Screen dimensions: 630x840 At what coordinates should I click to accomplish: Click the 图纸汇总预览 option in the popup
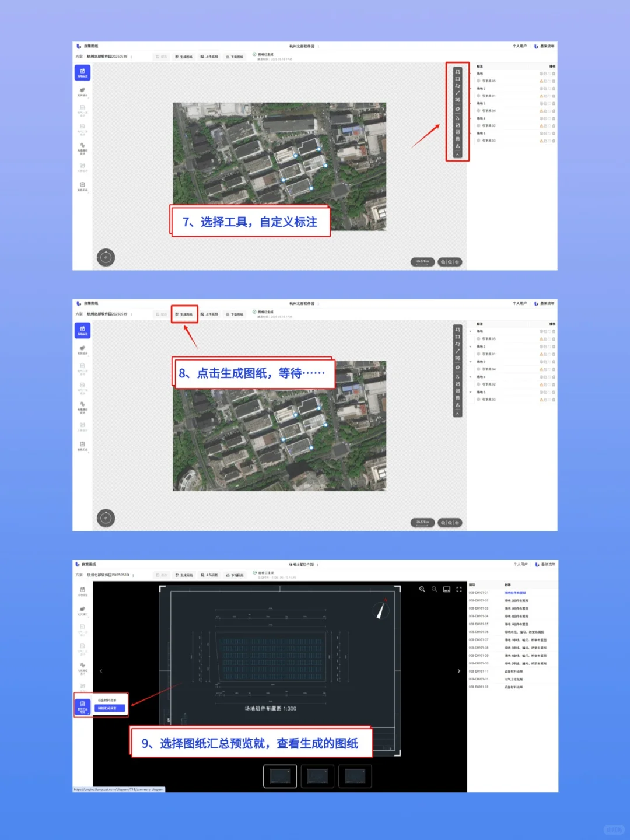[111, 708]
